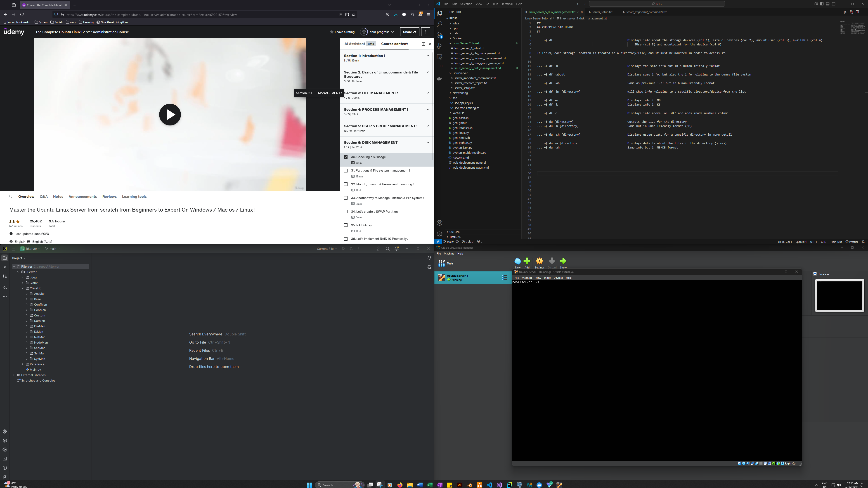This screenshot has height=488, width=868.
Task: Open PyCharm Git tool window icon
Action: pyautogui.click(x=5, y=476)
